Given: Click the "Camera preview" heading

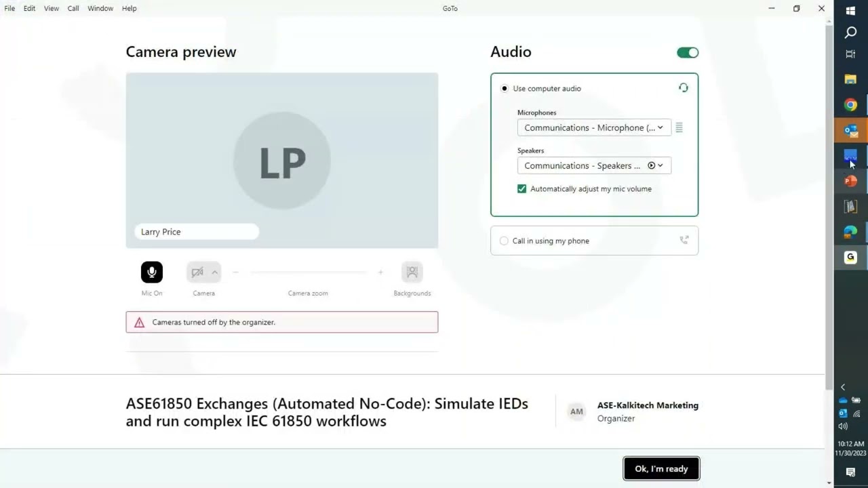Looking at the screenshot, I should point(181,52).
